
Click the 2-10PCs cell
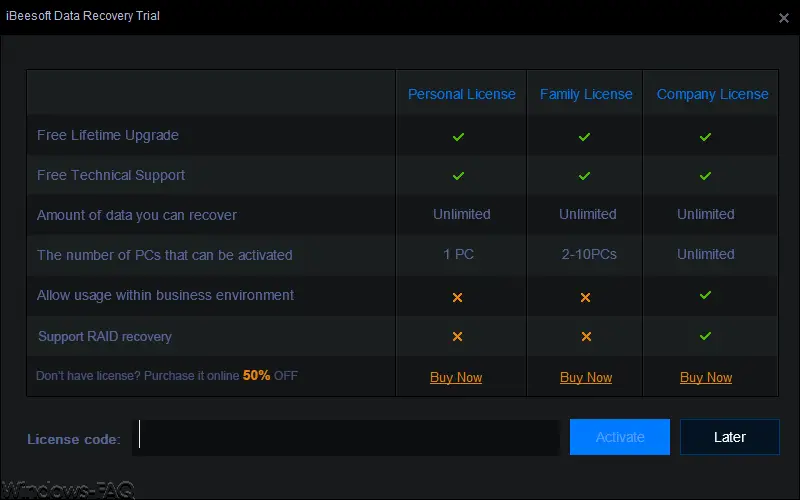click(589, 254)
